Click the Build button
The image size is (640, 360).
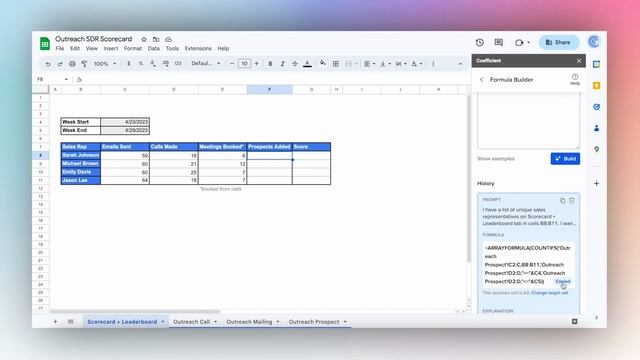click(565, 158)
